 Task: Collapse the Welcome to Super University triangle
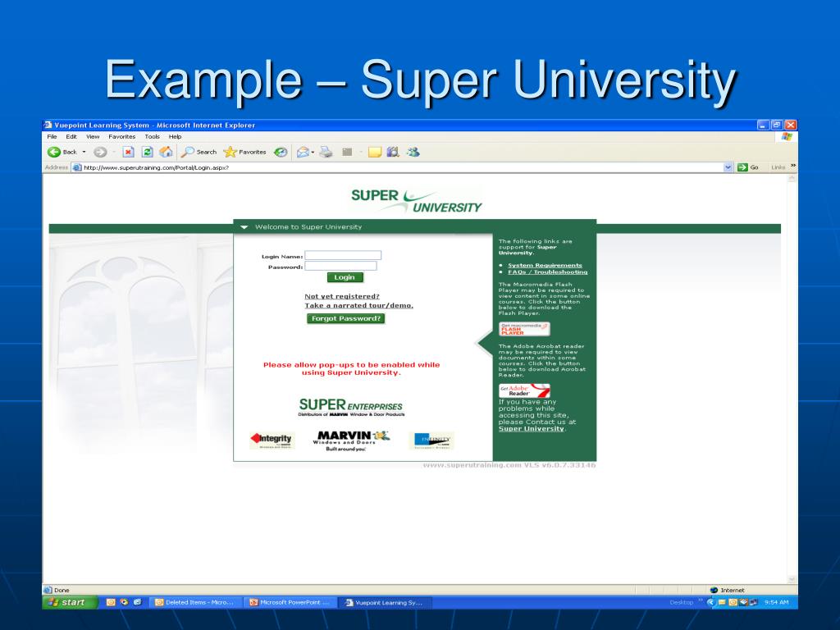[x=244, y=227]
